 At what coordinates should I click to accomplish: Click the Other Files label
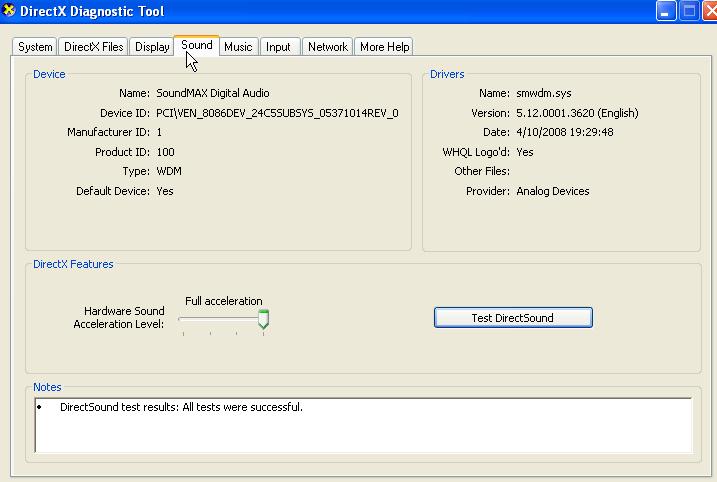point(482,171)
